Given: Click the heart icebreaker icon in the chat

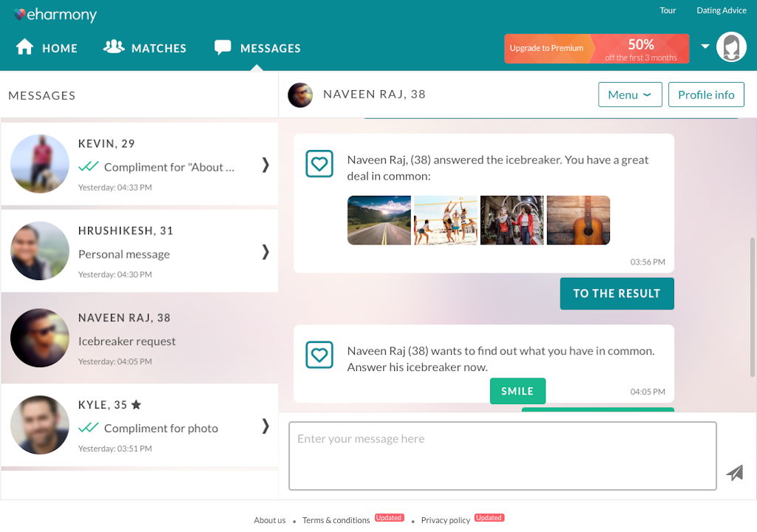Looking at the screenshot, I should pyautogui.click(x=319, y=163).
